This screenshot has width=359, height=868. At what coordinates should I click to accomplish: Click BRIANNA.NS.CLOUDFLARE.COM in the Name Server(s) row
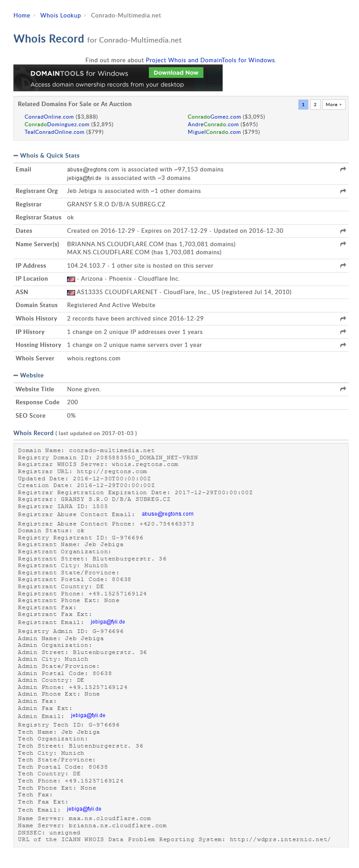[x=115, y=244]
